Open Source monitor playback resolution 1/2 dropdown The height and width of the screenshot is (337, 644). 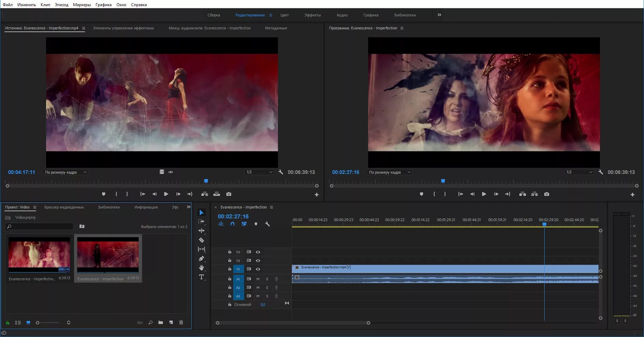pyautogui.click(x=259, y=172)
